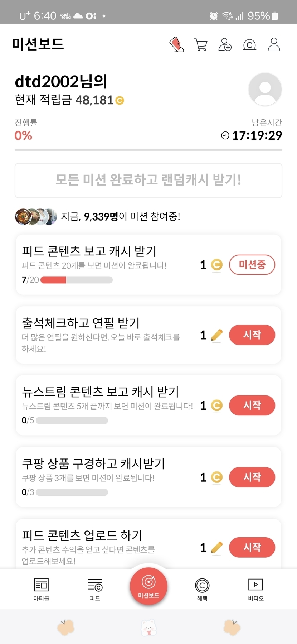This screenshot has height=644, width=297.
Task: Tap the '미션중' button for feed content
Action: (x=252, y=265)
